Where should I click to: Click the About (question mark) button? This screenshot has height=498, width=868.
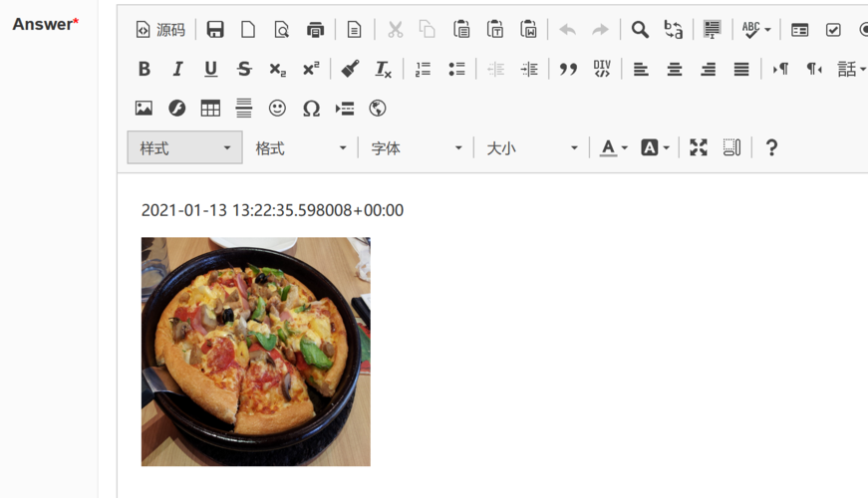coord(770,147)
